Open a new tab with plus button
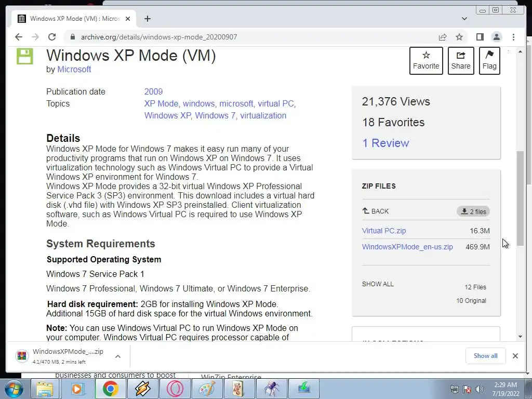 coord(147,19)
